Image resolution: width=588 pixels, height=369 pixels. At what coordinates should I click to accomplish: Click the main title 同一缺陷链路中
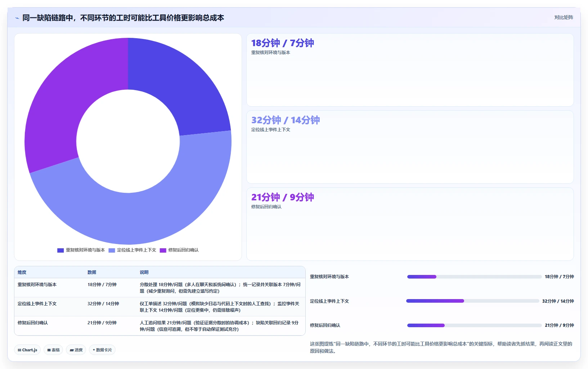coord(123,18)
